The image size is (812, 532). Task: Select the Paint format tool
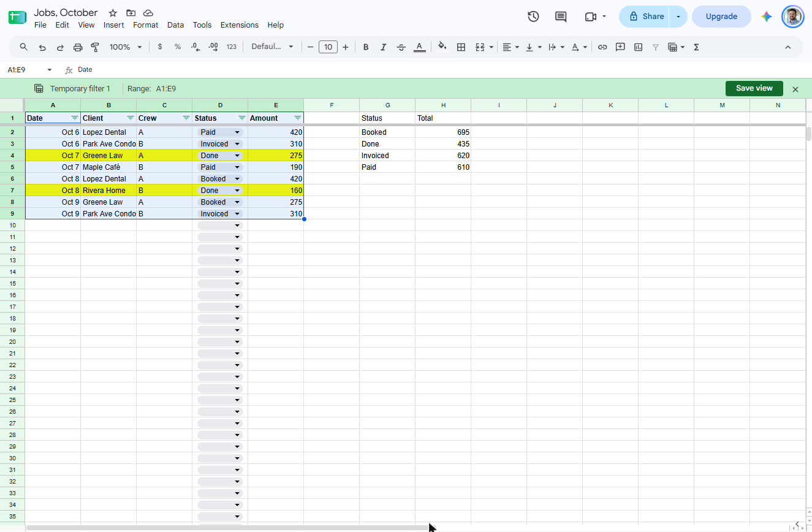pyautogui.click(x=95, y=47)
